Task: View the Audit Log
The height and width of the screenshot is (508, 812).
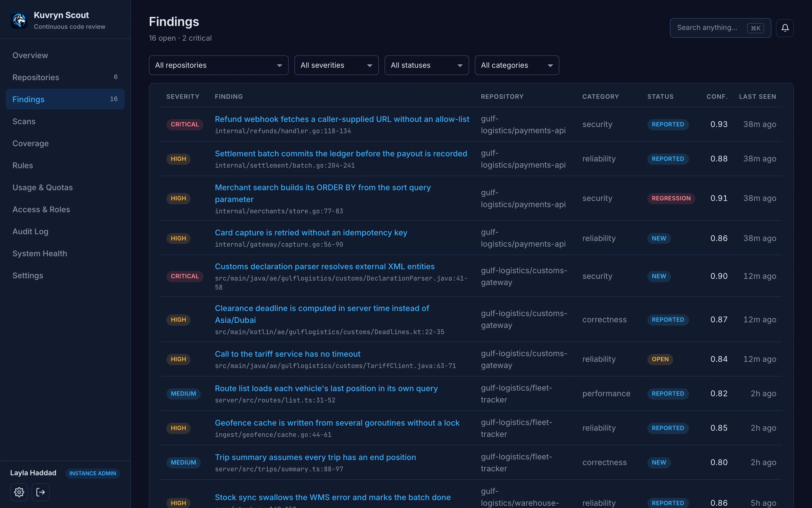Action: [x=65, y=231]
